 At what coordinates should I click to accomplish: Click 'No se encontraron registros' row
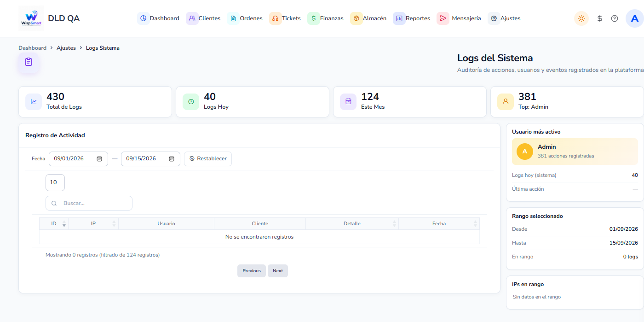point(259,237)
